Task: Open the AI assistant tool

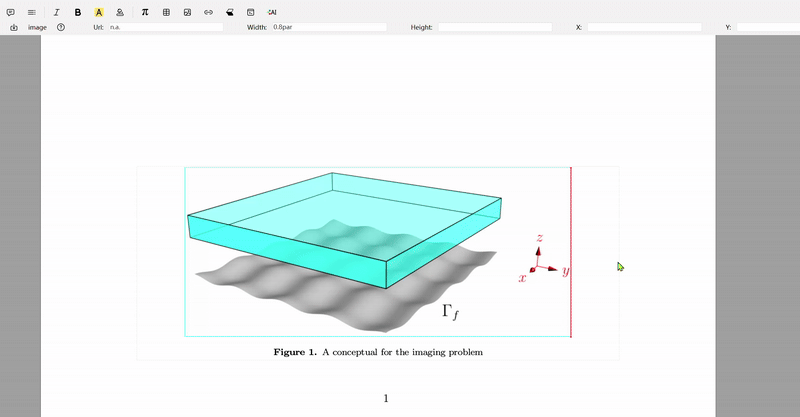Action: [271, 12]
